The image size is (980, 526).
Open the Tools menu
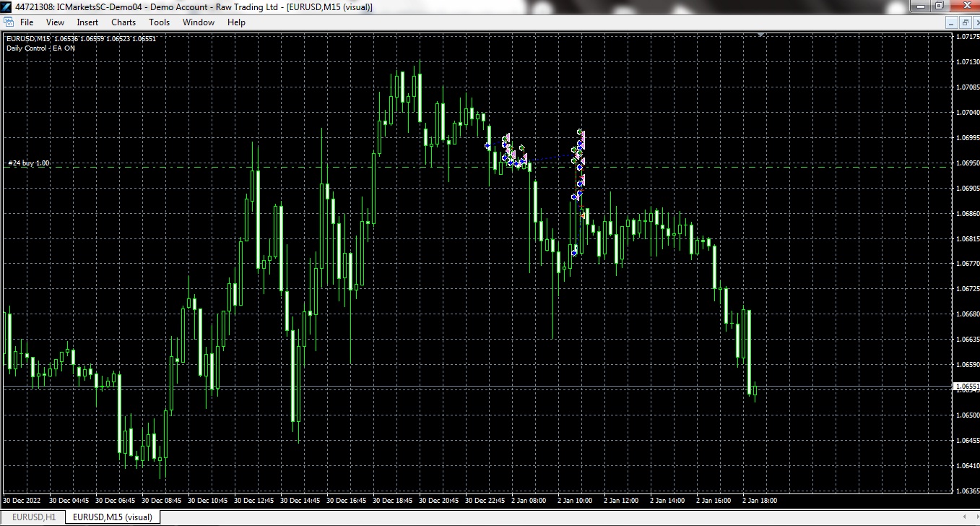pyautogui.click(x=159, y=22)
